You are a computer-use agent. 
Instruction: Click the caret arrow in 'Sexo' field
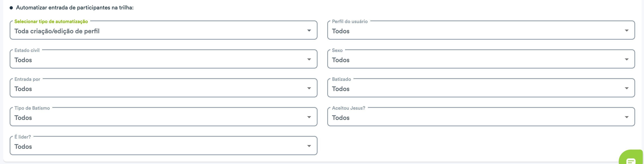(627, 59)
